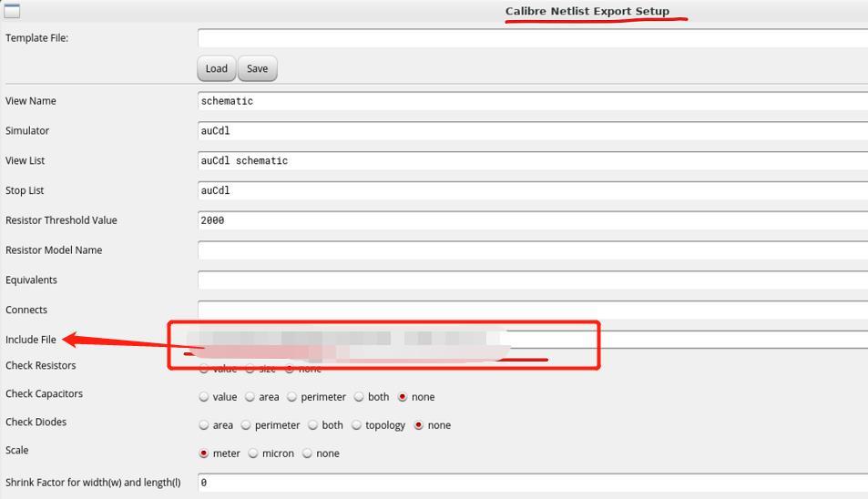This screenshot has width=868, height=499.
Task: Set Scale to micron
Action: point(253,453)
